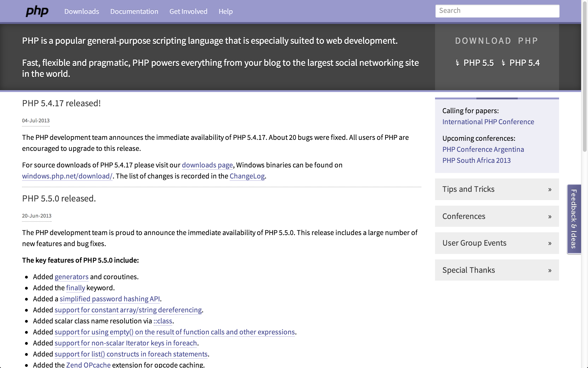Open the International PHP Conference link
The height and width of the screenshot is (368, 588).
488,122
